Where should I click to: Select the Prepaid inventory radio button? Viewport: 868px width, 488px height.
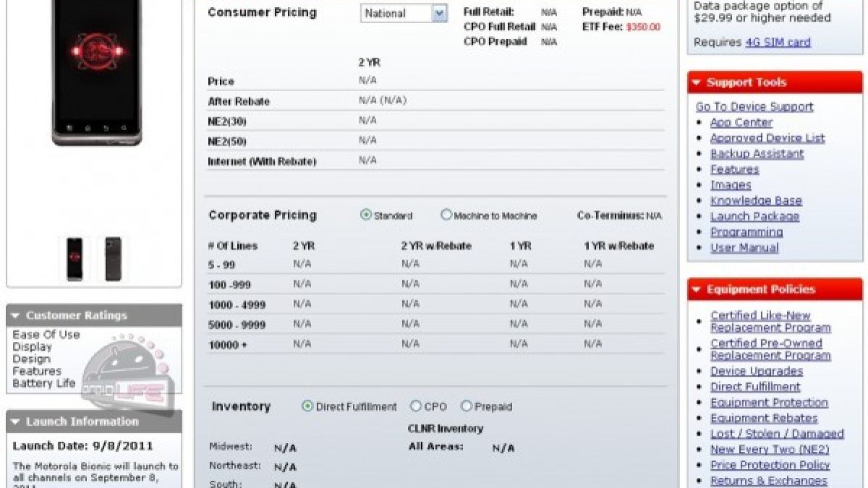coord(467,406)
